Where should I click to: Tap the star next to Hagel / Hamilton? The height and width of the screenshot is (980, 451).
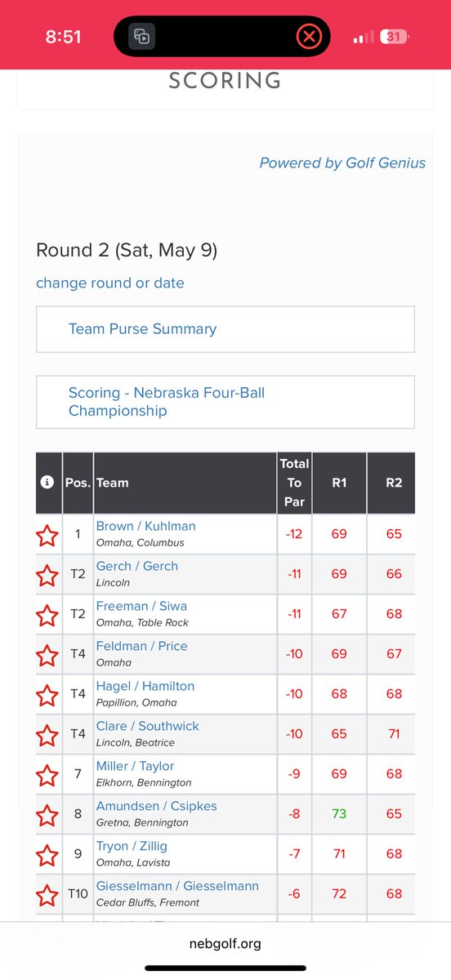pos(47,696)
